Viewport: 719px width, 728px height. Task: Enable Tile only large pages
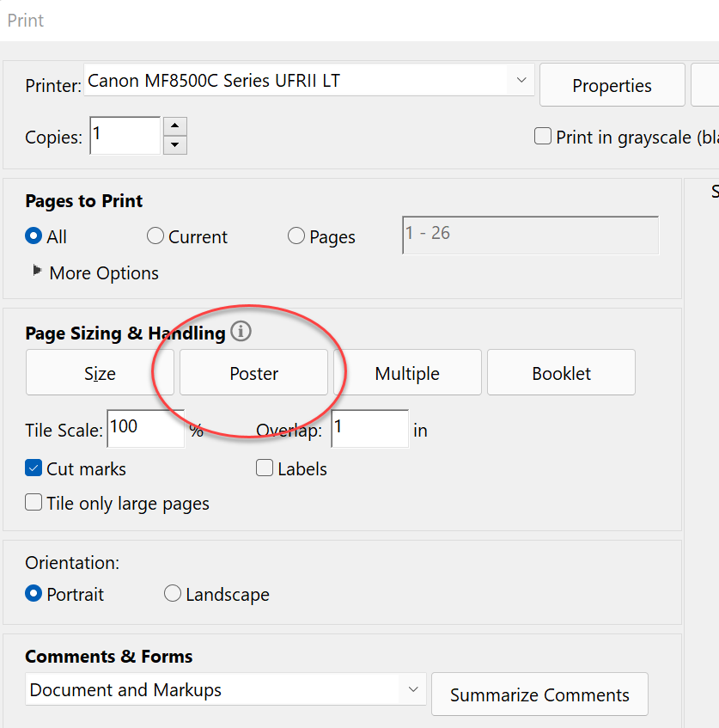tap(32, 503)
